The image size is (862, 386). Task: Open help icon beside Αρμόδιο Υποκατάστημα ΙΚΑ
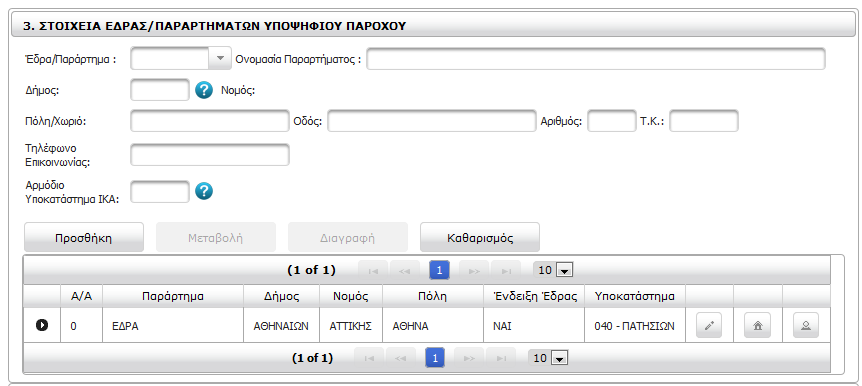(203, 191)
